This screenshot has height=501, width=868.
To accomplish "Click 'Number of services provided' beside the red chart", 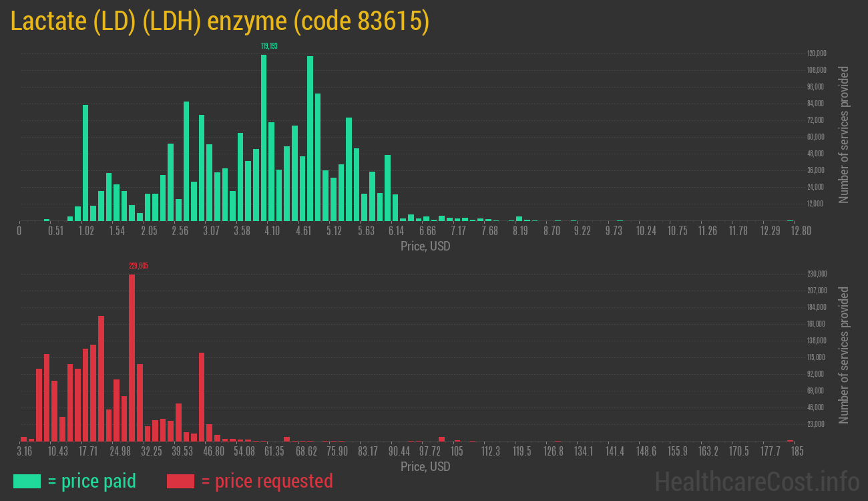I will point(844,355).
